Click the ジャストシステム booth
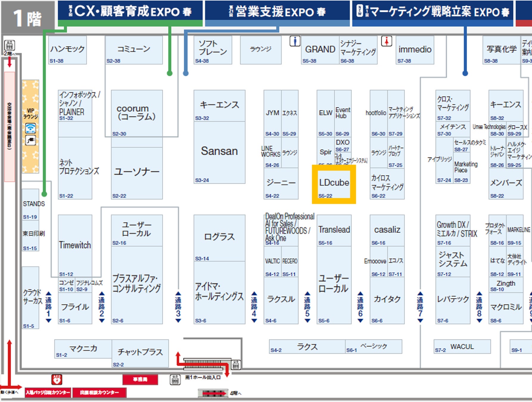532x402 pixels. click(x=453, y=262)
